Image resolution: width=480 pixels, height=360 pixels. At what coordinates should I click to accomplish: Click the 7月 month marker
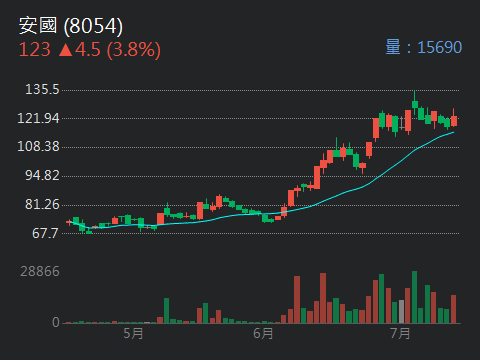[x=400, y=334]
